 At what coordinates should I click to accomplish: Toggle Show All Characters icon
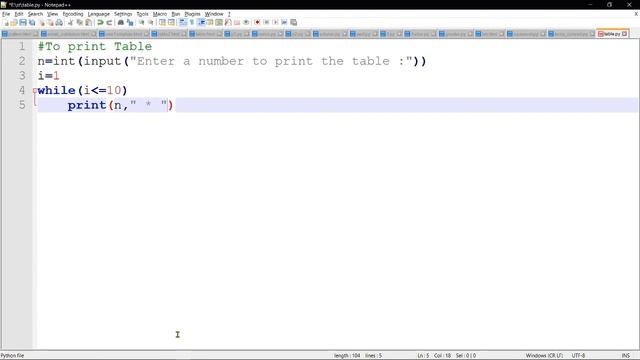(192, 22)
